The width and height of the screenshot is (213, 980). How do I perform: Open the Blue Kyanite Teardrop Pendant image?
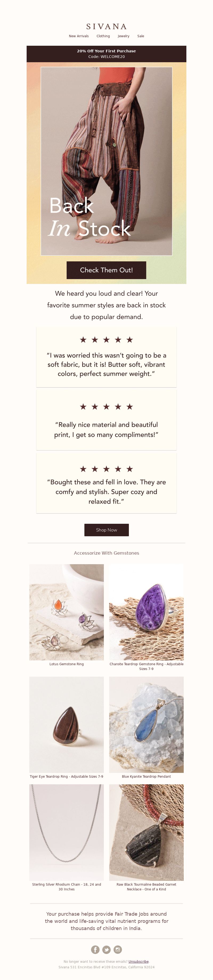point(146,725)
